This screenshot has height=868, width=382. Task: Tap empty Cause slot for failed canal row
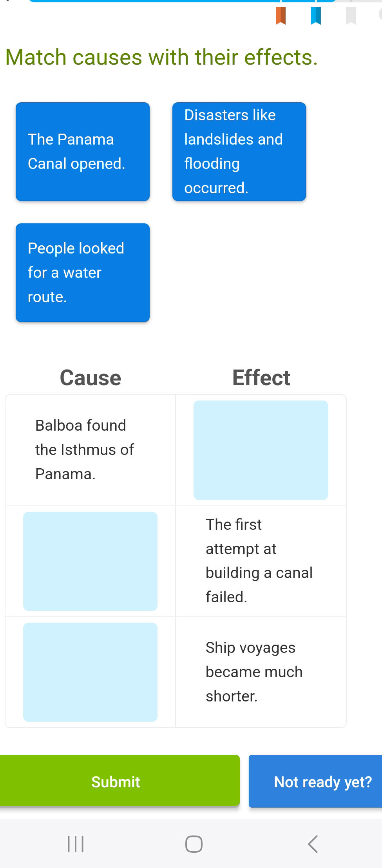(x=91, y=561)
